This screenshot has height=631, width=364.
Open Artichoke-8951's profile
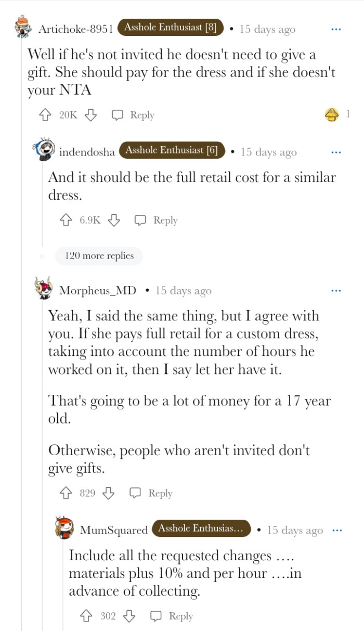[78, 30]
